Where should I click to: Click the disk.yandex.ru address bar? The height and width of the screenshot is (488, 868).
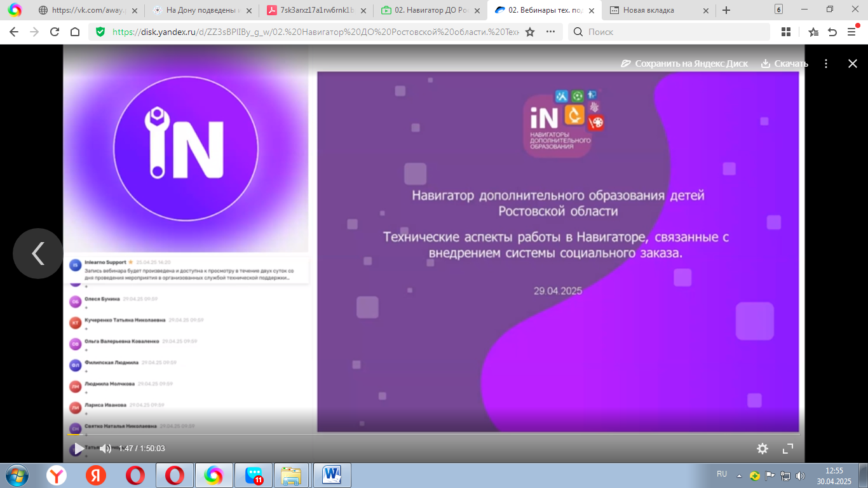click(315, 32)
